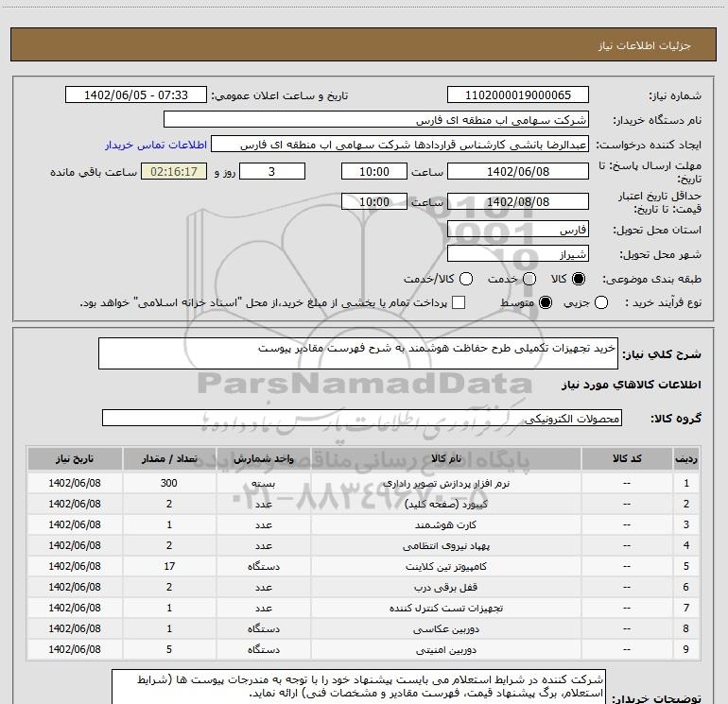Click the جزئیات اطلاعات نیاز header title
Viewport: 728px width, 704px height.
point(645,45)
